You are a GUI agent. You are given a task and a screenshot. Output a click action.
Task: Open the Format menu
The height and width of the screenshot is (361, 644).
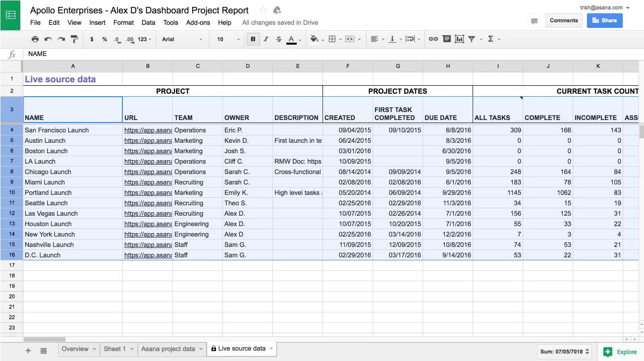click(x=123, y=22)
